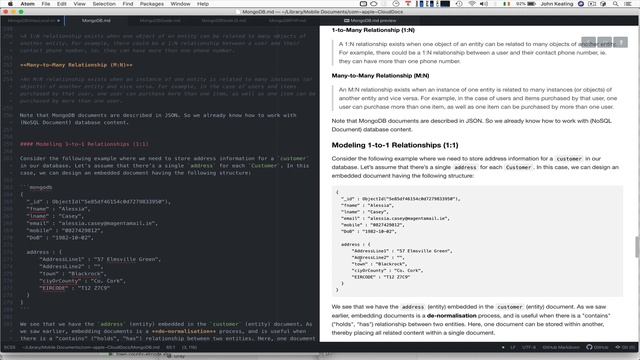
Task: Click "ciyOrCounty" key in the editor code
Action: coord(60,281)
